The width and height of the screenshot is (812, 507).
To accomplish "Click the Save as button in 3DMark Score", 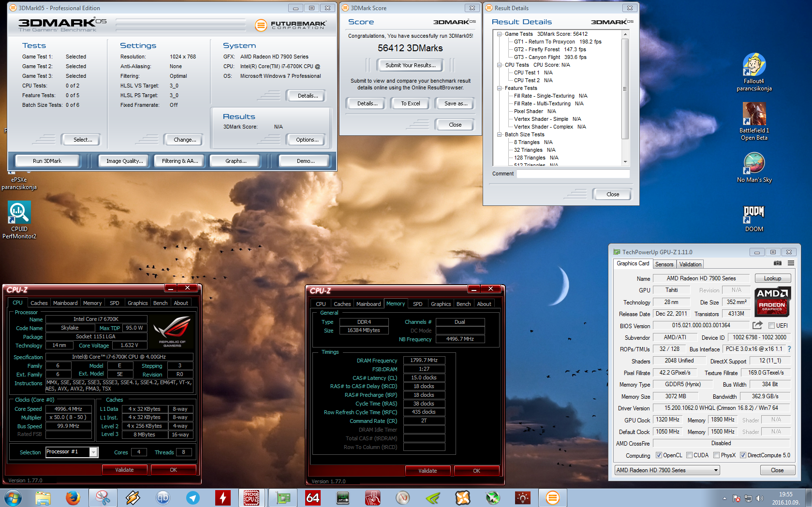I will 456,103.
